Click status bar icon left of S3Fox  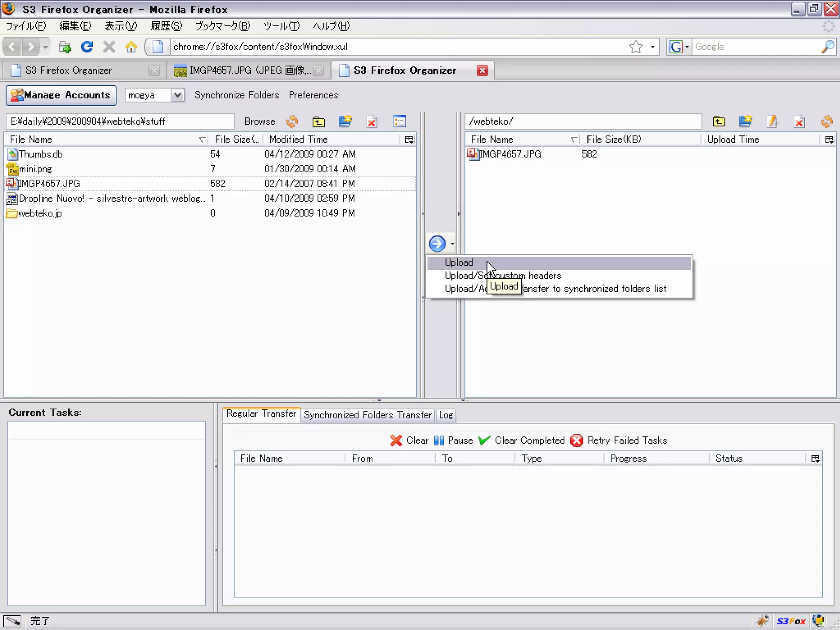[762, 621]
